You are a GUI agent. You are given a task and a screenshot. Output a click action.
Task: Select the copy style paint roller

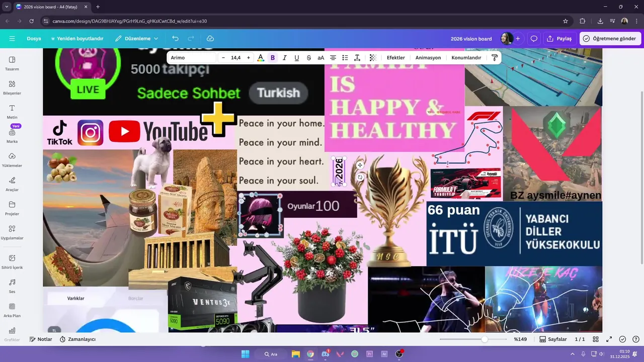495,58
